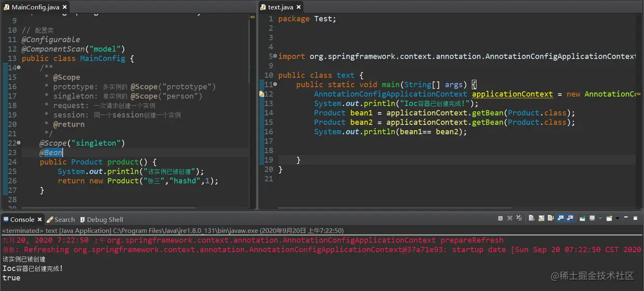Screen dimensions: 644x291
Task: Click the session comment on line 19
Action: (113, 115)
